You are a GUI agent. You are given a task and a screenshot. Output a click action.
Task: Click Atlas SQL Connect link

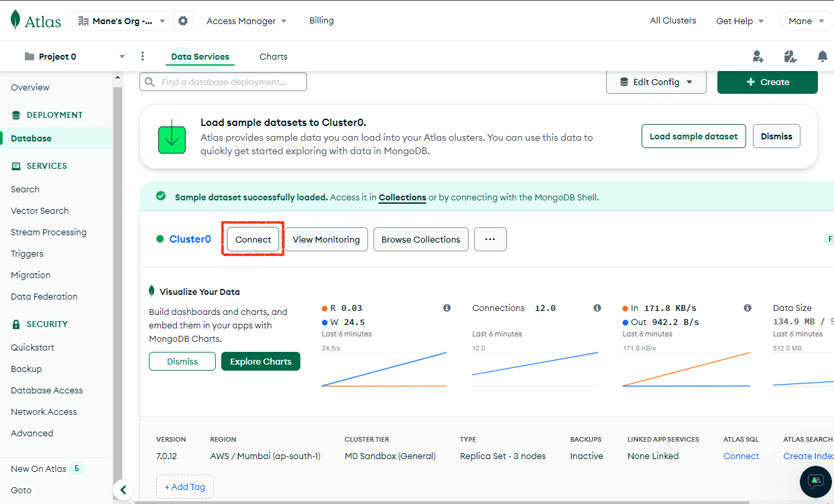click(x=741, y=456)
